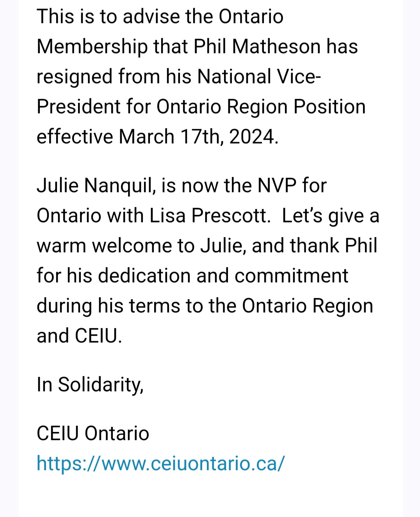420x517 pixels.
Task: Open the ceiuontario.ca website link
Action: pos(160,464)
